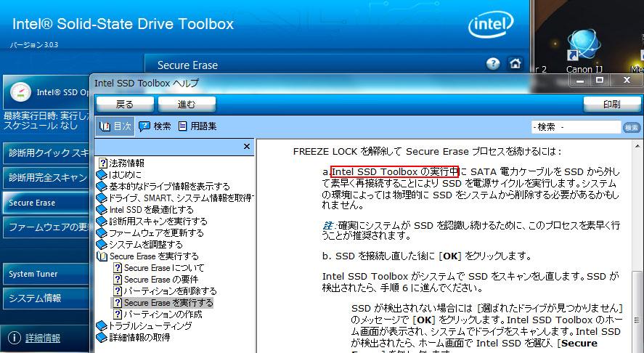
Task: Click the 印刷 button
Action: pos(612,105)
